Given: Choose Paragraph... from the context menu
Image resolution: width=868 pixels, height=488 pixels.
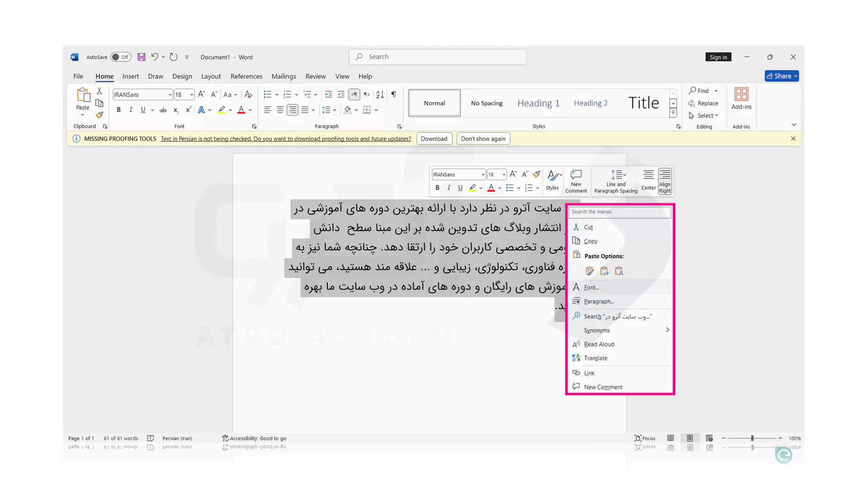Looking at the screenshot, I should point(620,301).
